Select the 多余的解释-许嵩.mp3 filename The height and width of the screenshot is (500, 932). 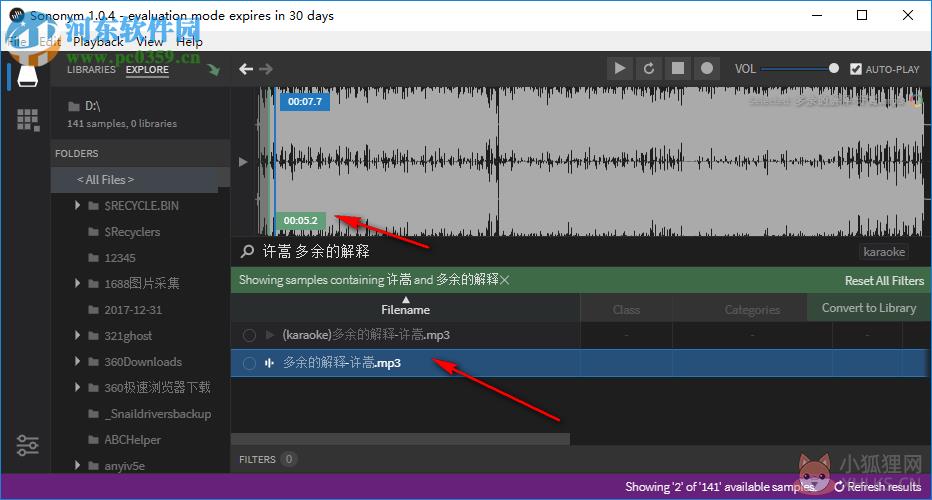coord(342,363)
